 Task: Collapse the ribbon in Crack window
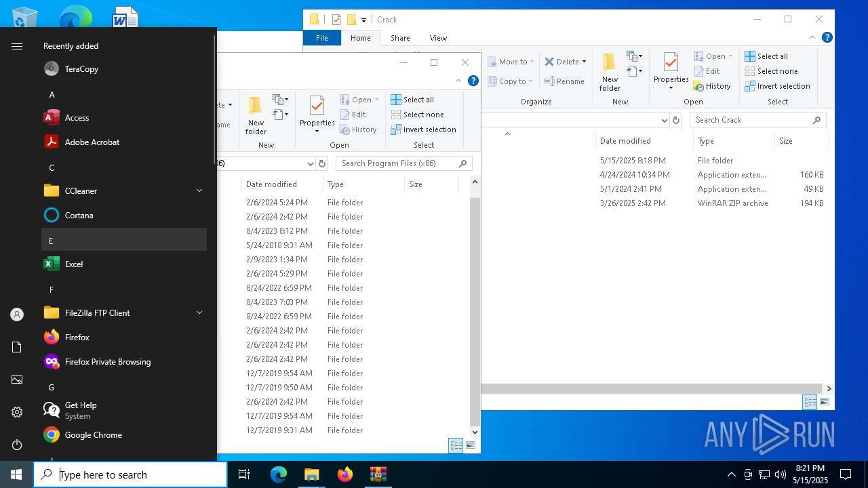(812, 38)
